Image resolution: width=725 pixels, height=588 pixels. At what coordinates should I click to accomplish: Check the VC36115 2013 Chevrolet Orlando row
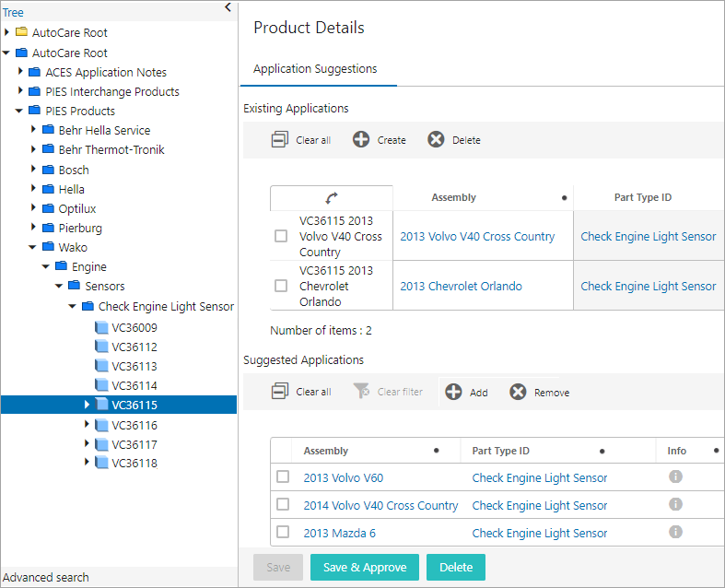pos(281,286)
